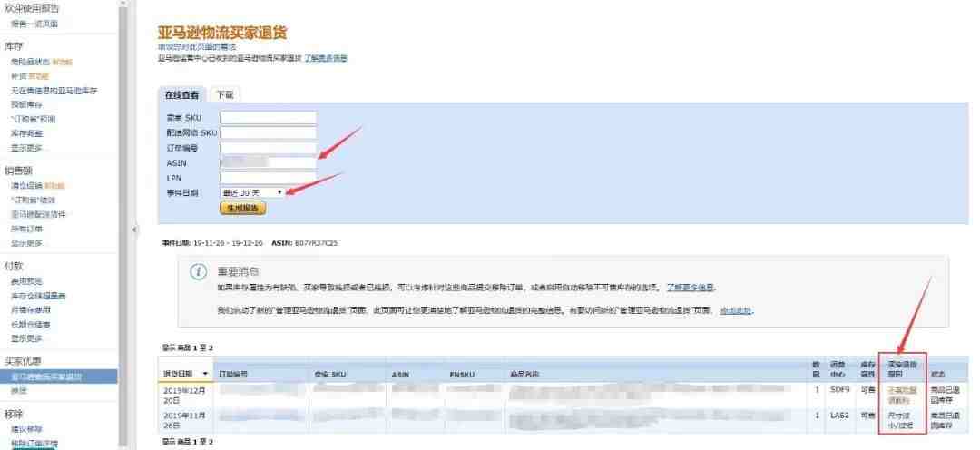Image resolution: width=980 pixels, height=450 pixels.
Task: Click the 卖家 SKU input field
Action: (x=268, y=117)
